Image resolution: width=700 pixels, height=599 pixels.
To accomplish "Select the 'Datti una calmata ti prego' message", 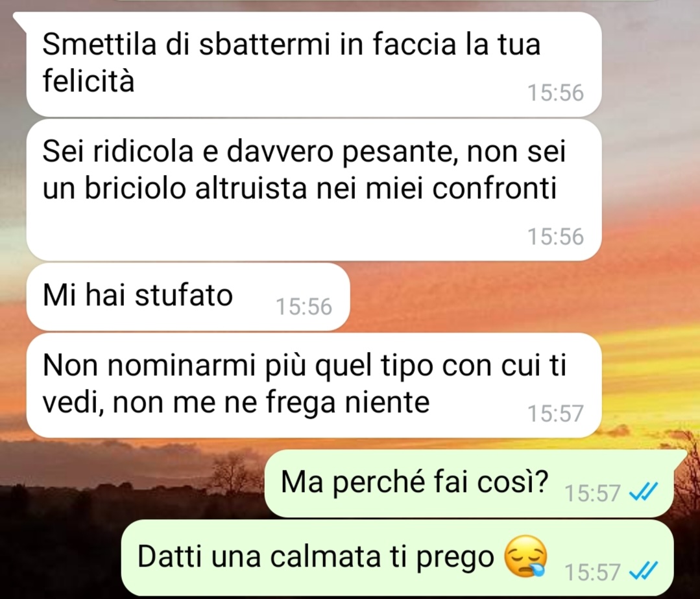I will click(397, 558).
